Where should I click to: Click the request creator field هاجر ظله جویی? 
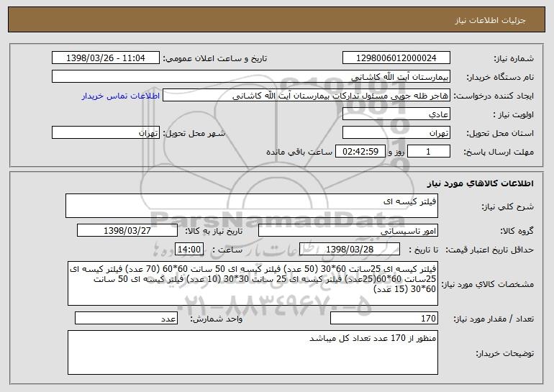coord(306,95)
